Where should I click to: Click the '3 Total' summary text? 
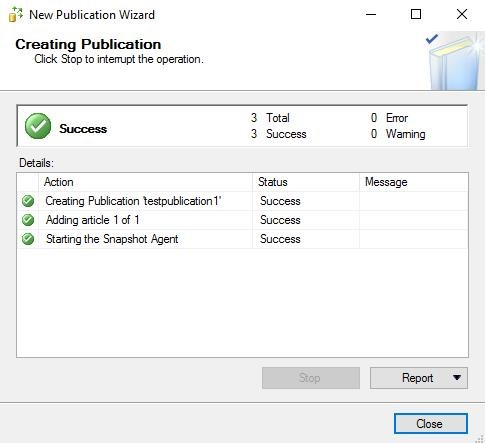point(270,118)
